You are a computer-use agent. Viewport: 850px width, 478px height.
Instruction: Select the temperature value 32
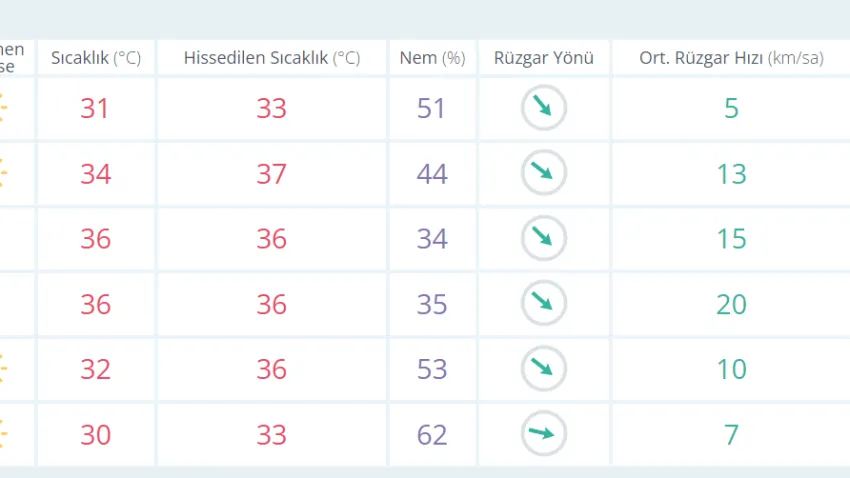point(95,369)
